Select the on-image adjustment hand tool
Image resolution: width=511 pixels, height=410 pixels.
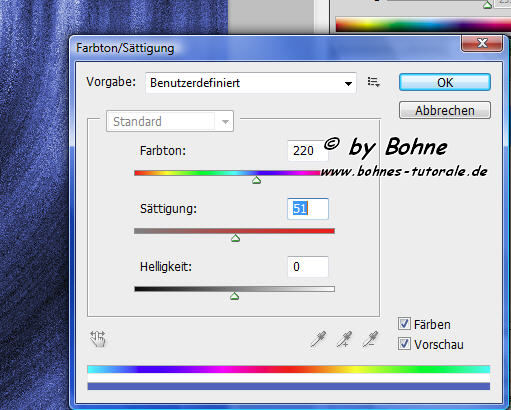click(x=98, y=339)
